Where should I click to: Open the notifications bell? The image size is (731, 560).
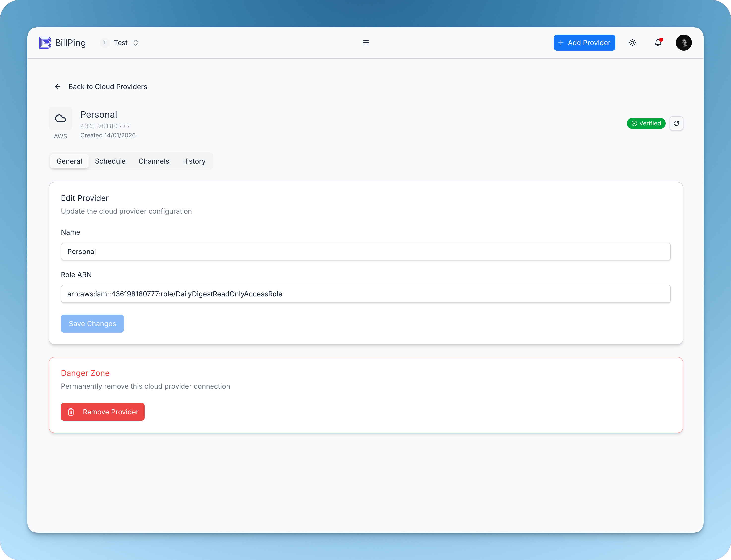[658, 43]
